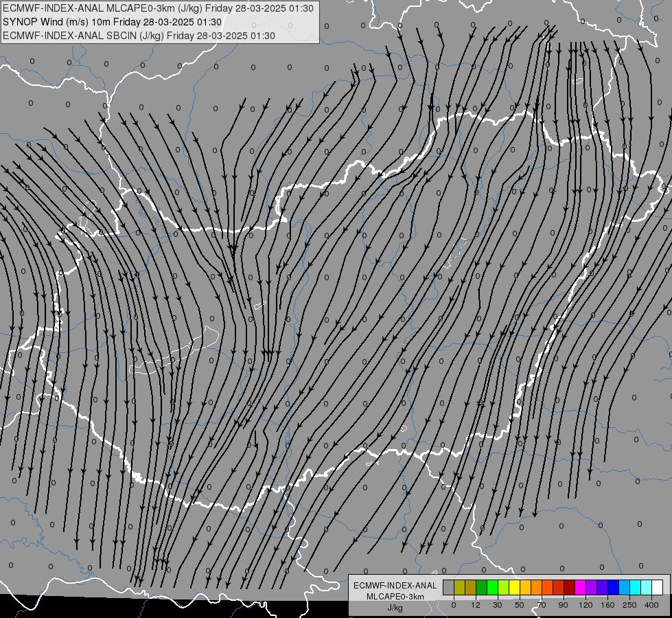Screen dimensions: 672x618
Task: Select the pure yellow legend swatch
Action: pyautogui.click(x=514, y=587)
